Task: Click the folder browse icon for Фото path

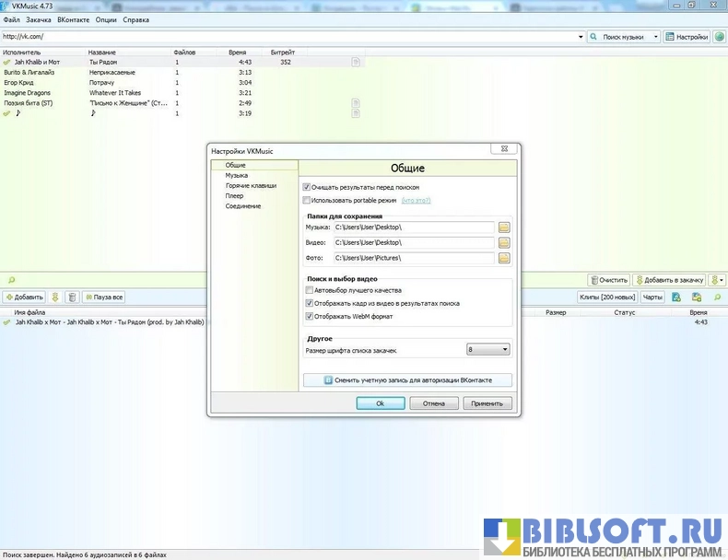Action: (x=504, y=258)
